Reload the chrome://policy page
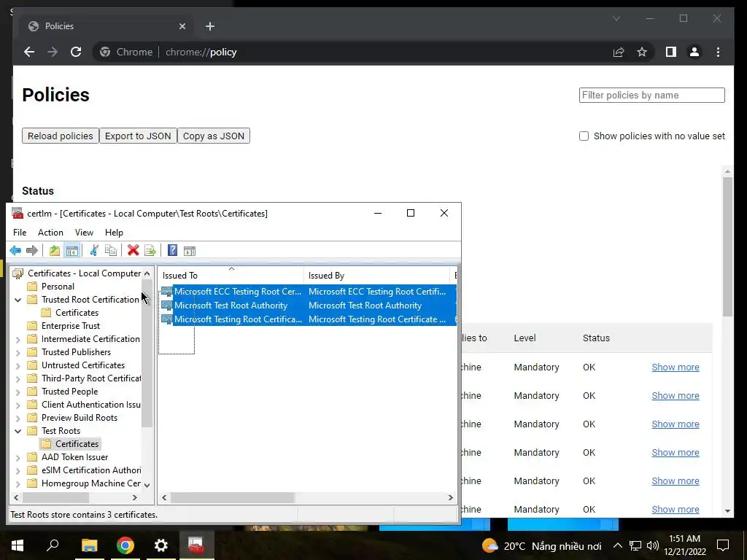Viewport: 747px width, 560px height. 76,52
